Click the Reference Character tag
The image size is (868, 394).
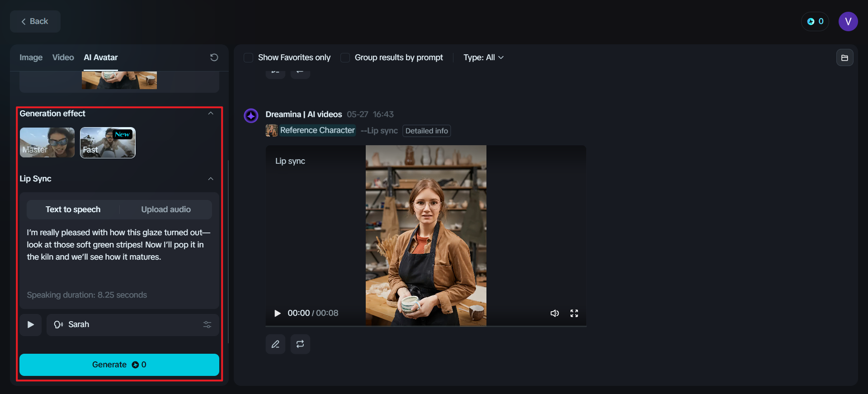[x=317, y=130]
